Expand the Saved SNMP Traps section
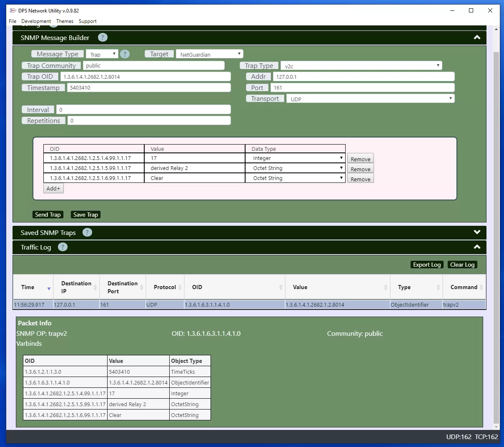Viewport: 504px width, 447px height. (477, 232)
